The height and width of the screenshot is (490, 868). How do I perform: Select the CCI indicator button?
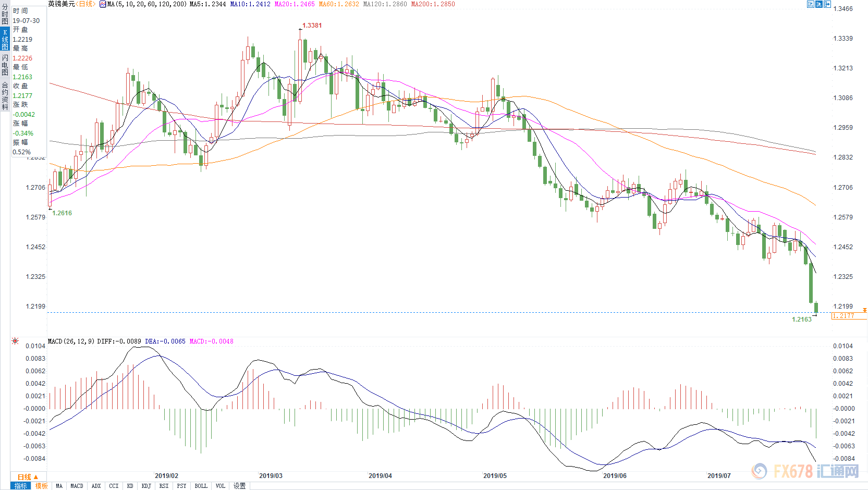[114, 486]
